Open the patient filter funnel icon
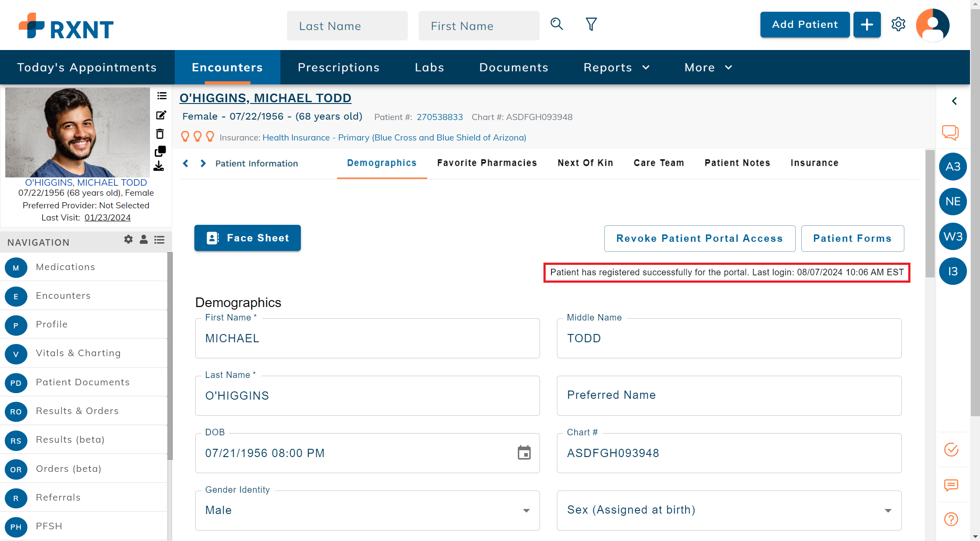 [x=591, y=24]
